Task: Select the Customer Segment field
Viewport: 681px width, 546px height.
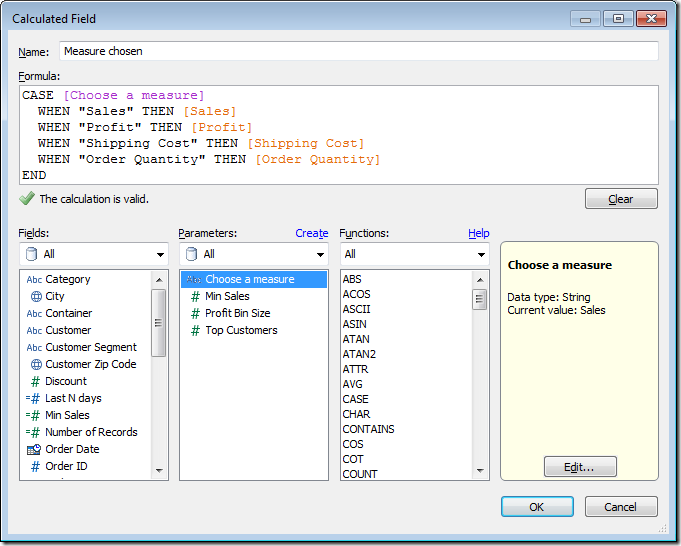Action: (x=91, y=347)
